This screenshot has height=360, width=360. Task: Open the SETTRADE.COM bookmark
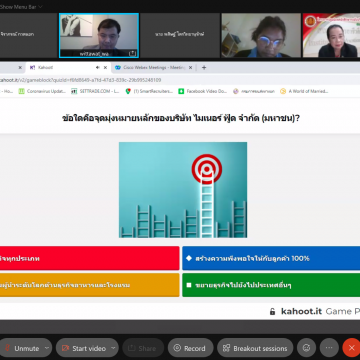tap(95, 91)
